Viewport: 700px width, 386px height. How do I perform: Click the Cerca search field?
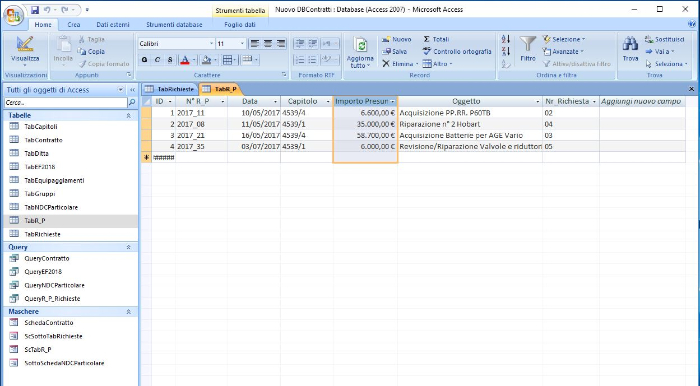pos(66,103)
